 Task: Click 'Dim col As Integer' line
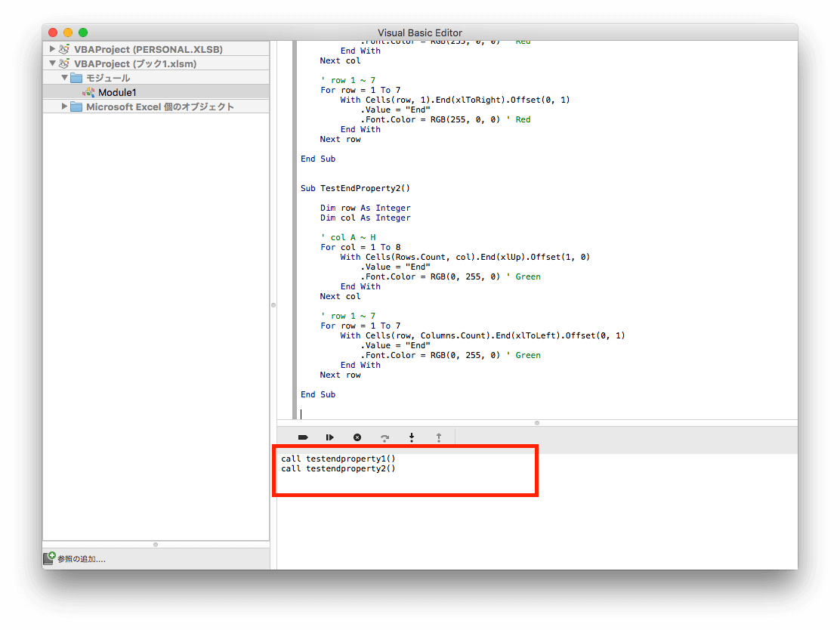(x=366, y=218)
